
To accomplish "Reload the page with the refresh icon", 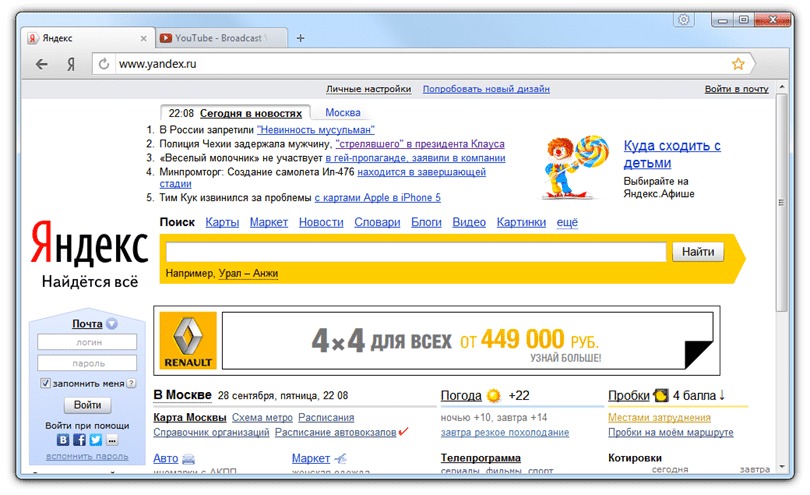I will point(103,64).
